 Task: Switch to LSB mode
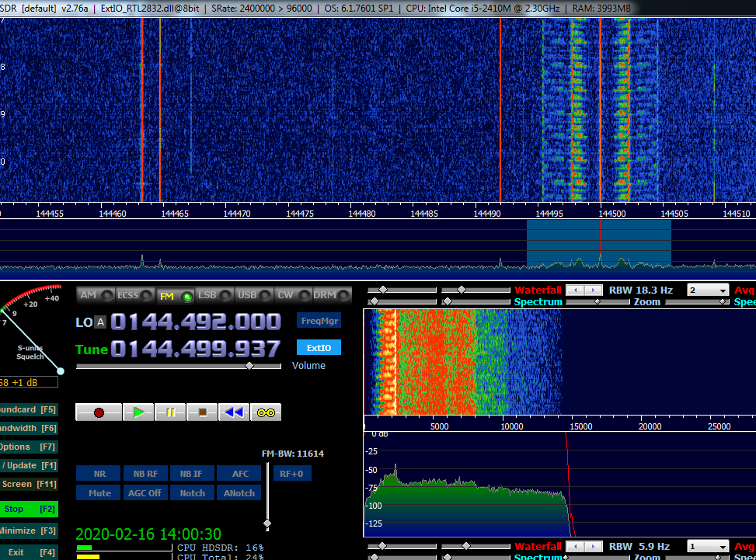(214, 295)
